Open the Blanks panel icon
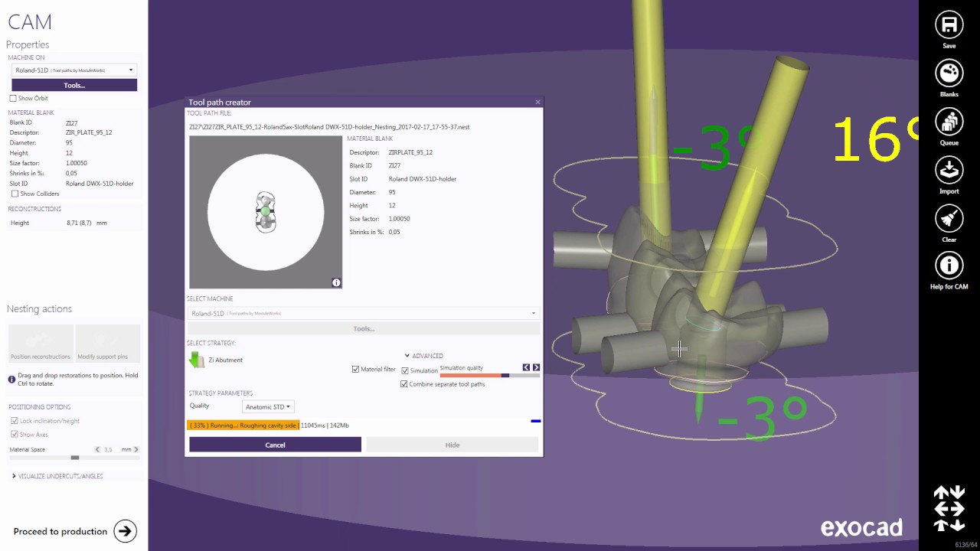 [949, 73]
